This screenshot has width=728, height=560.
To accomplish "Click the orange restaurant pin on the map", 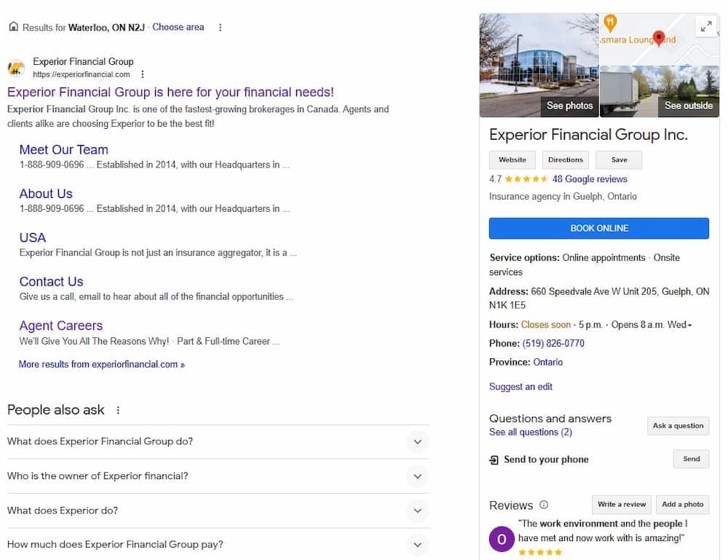I will (x=610, y=23).
